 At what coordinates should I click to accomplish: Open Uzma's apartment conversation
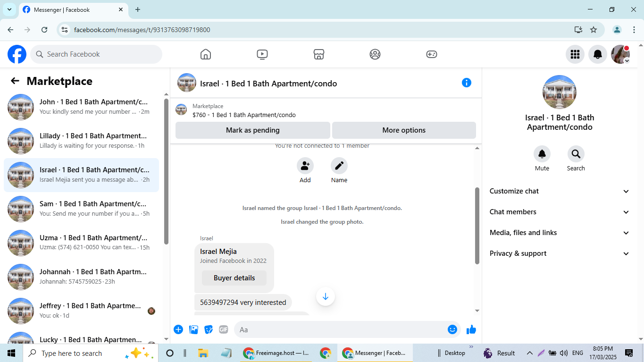point(82,243)
